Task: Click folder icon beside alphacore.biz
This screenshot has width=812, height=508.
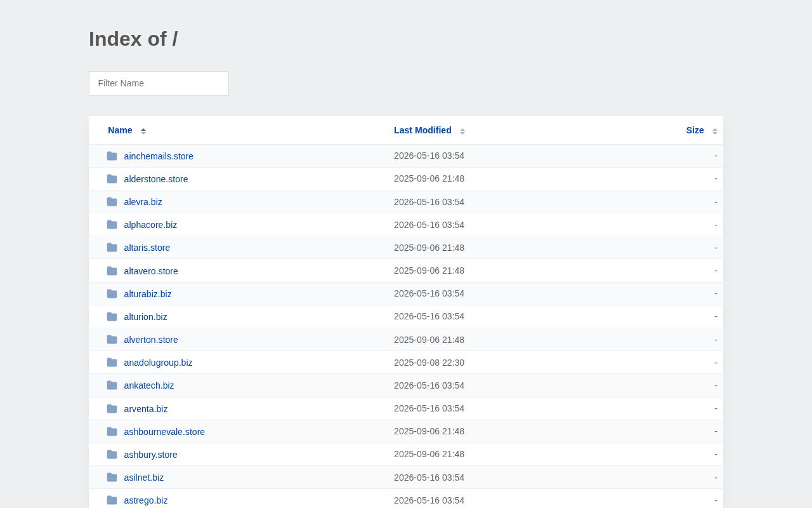Action: 112,225
